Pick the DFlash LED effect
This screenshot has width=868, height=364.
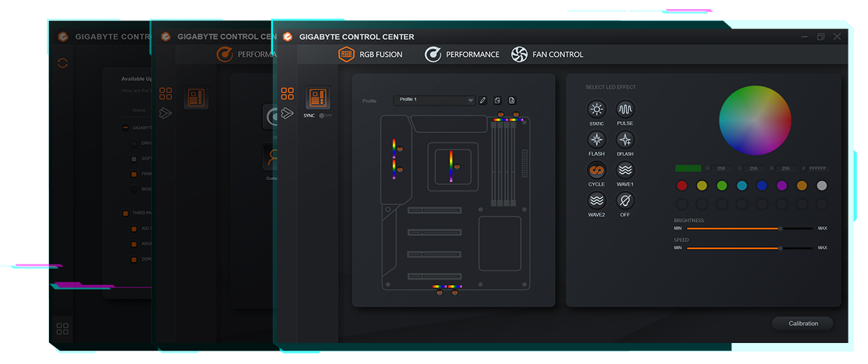click(x=625, y=139)
